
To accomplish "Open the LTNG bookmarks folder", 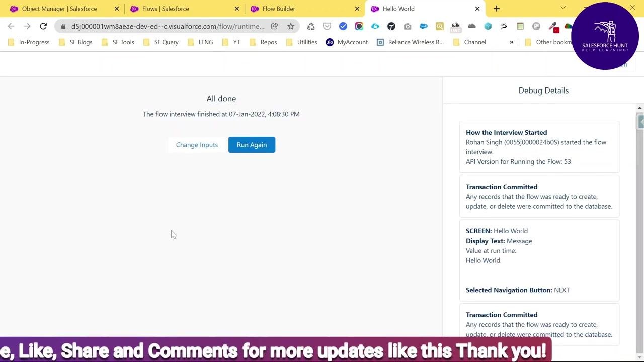I will [x=200, y=42].
